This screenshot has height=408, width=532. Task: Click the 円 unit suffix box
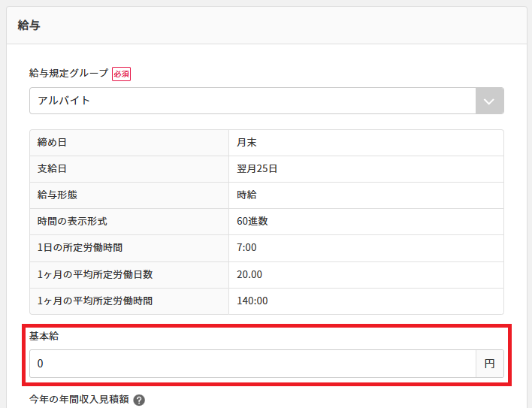point(489,364)
